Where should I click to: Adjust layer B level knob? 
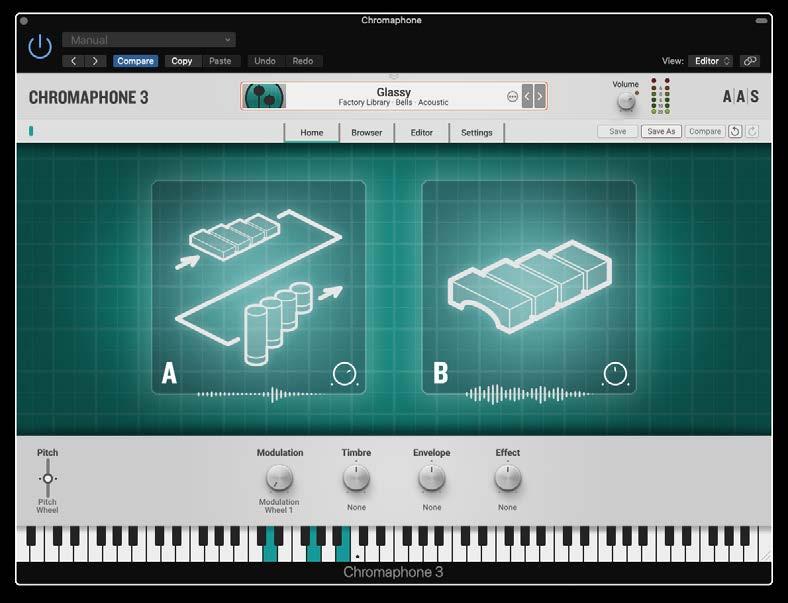pos(615,374)
